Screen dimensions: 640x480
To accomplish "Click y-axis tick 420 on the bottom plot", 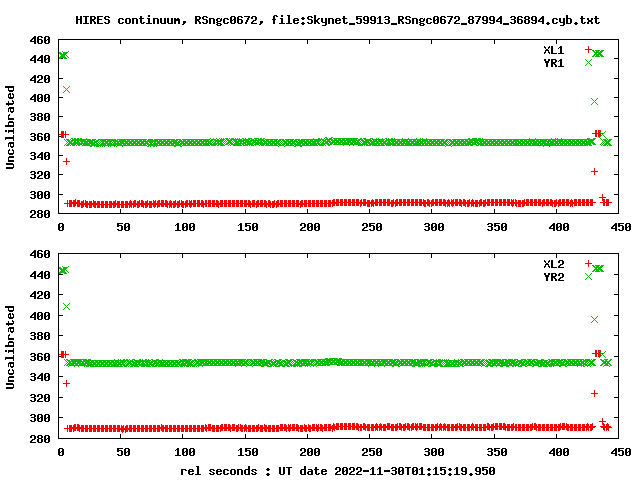I will point(40,295).
